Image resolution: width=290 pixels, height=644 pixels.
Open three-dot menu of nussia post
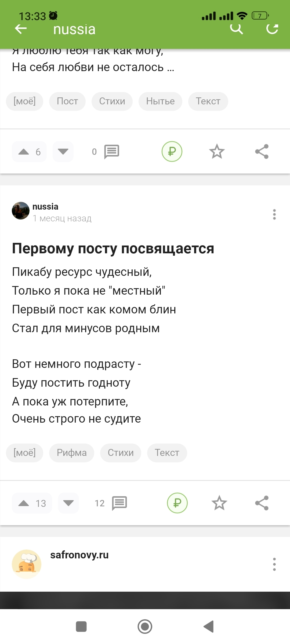pyautogui.click(x=274, y=214)
